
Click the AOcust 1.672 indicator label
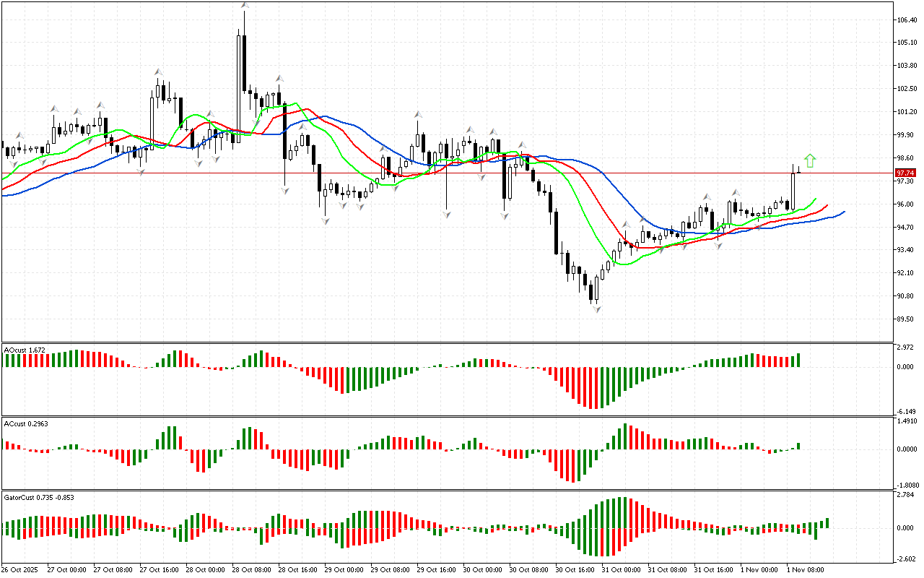25,350
